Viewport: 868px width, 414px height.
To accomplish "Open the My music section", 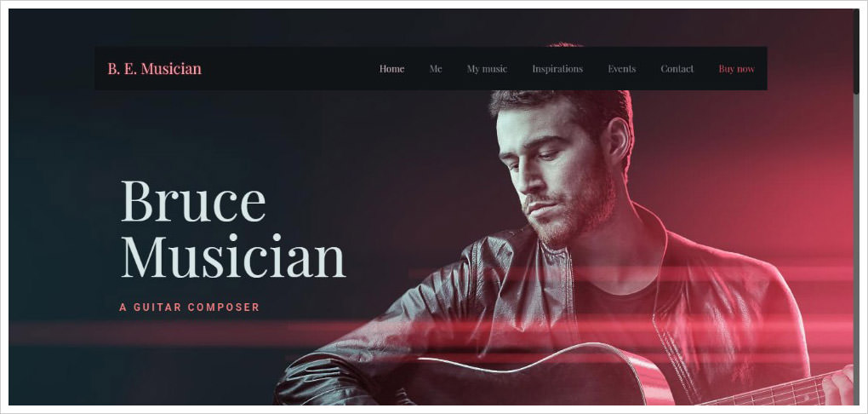I will 487,69.
